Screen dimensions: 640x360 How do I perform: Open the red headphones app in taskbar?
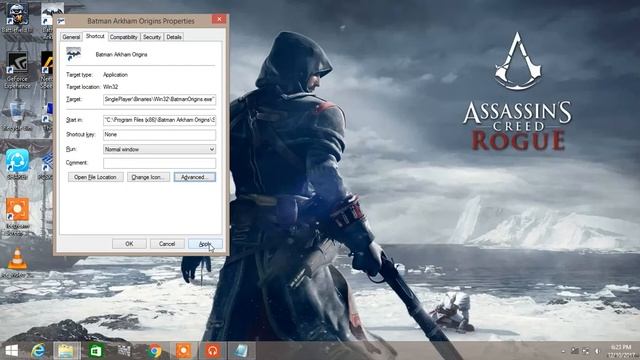pyautogui.click(x=212, y=351)
